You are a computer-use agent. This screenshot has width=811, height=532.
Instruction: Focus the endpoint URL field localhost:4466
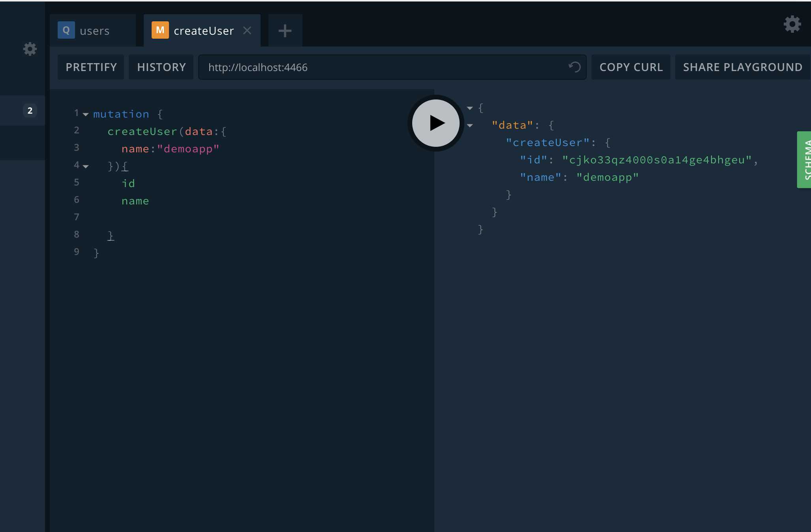pos(392,67)
